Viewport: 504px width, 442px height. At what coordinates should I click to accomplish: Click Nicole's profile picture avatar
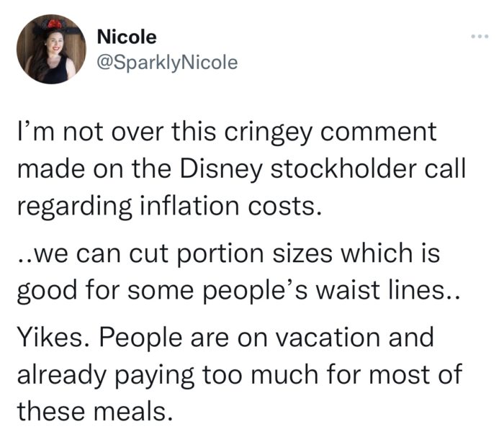[x=51, y=50]
